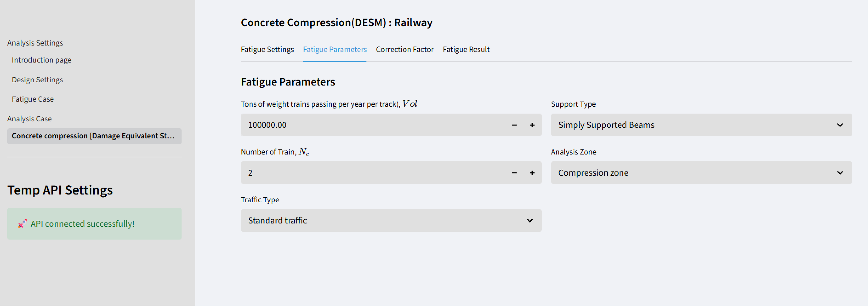Decrease the Vol tons value with minus
Screen dimensions: 868x306
tap(514, 125)
